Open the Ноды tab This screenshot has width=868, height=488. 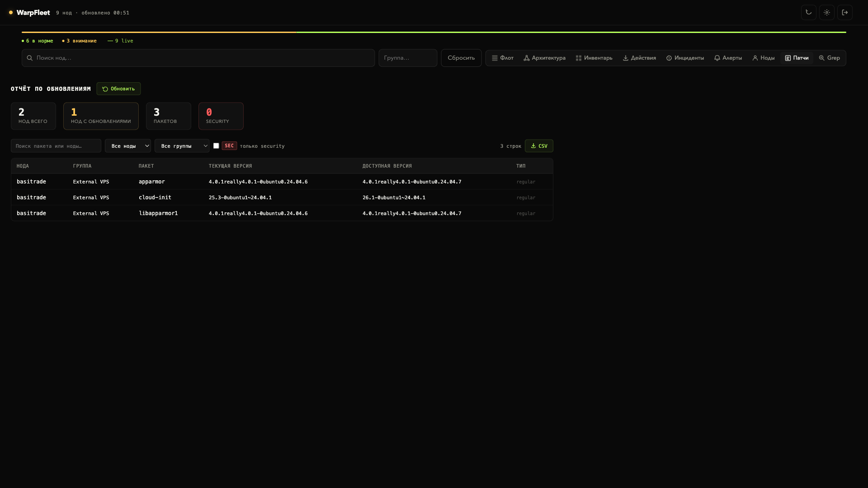click(x=763, y=58)
